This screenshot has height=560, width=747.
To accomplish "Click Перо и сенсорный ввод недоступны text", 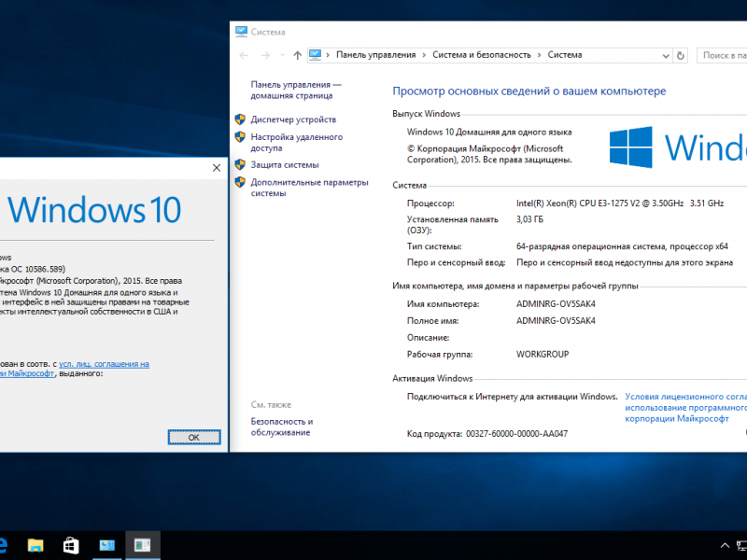I will pos(624,262).
